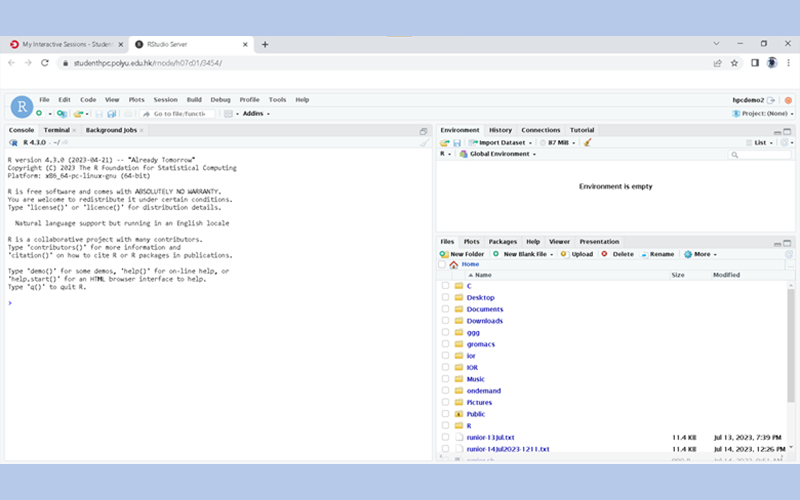
Task: Open the Session menu
Action: pyautogui.click(x=165, y=100)
